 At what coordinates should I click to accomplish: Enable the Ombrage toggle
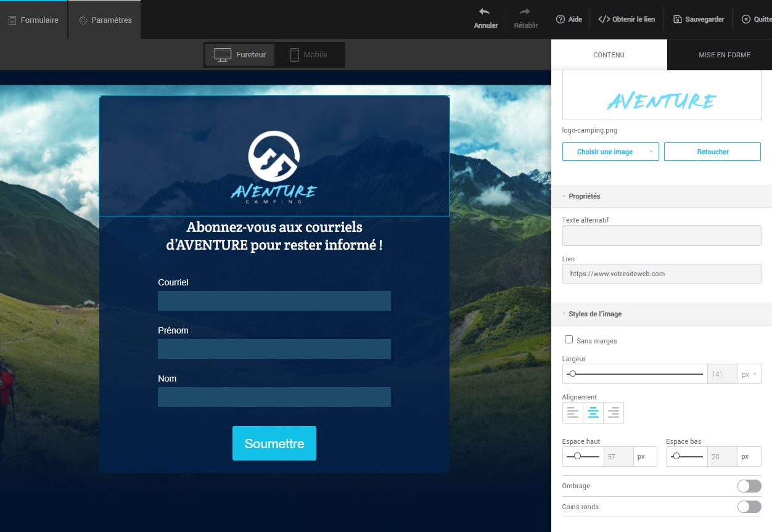point(749,486)
